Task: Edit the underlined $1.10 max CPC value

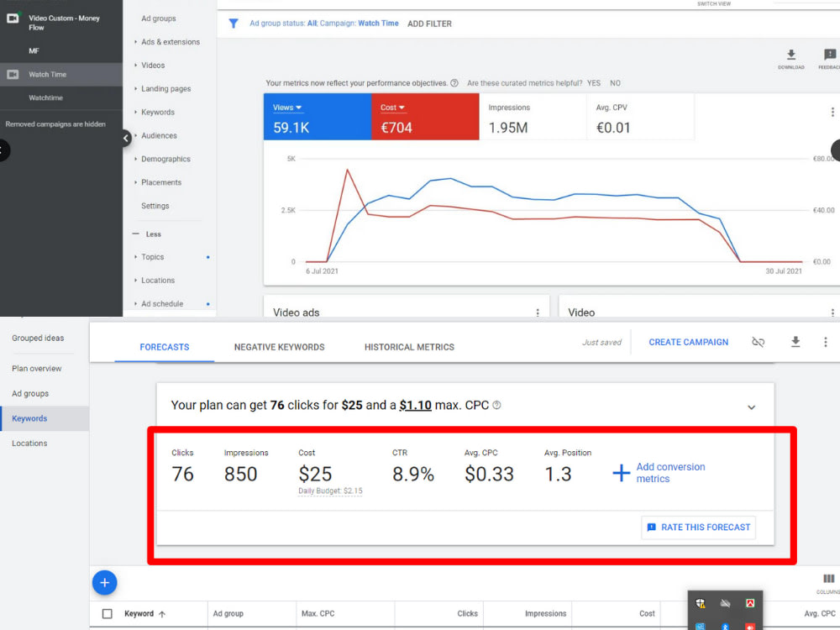Action: click(415, 405)
